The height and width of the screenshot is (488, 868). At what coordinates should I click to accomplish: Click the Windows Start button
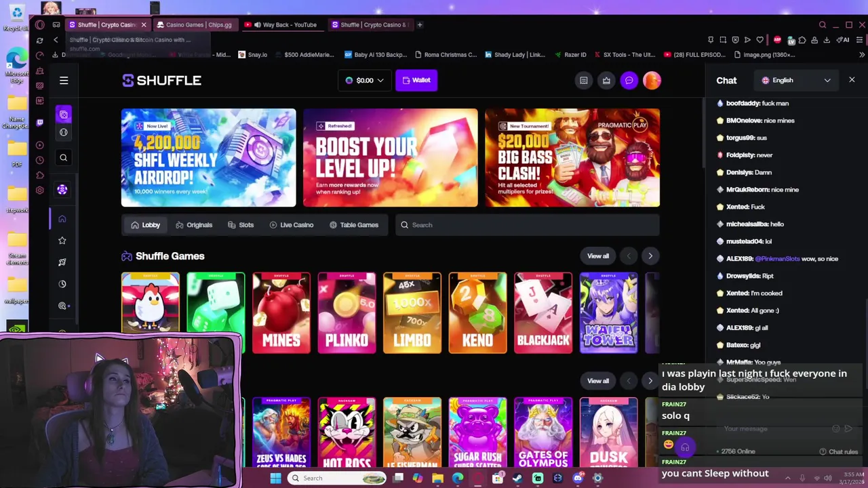coord(275,479)
